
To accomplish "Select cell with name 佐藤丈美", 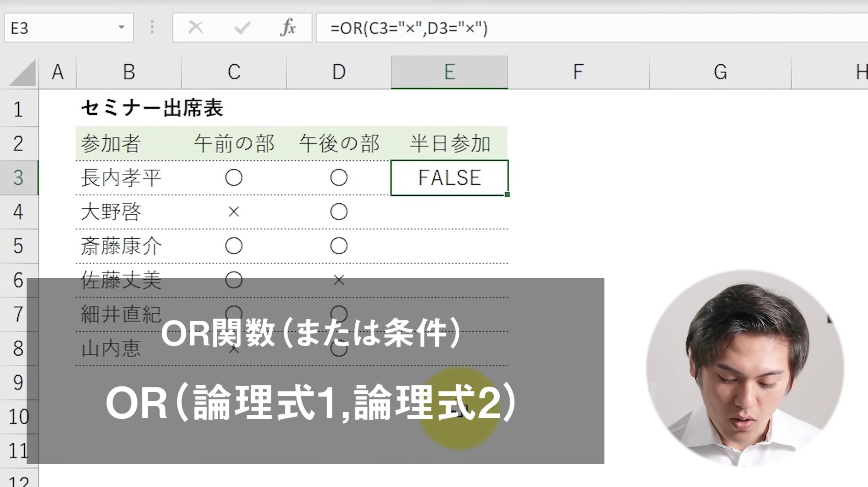I will [129, 280].
